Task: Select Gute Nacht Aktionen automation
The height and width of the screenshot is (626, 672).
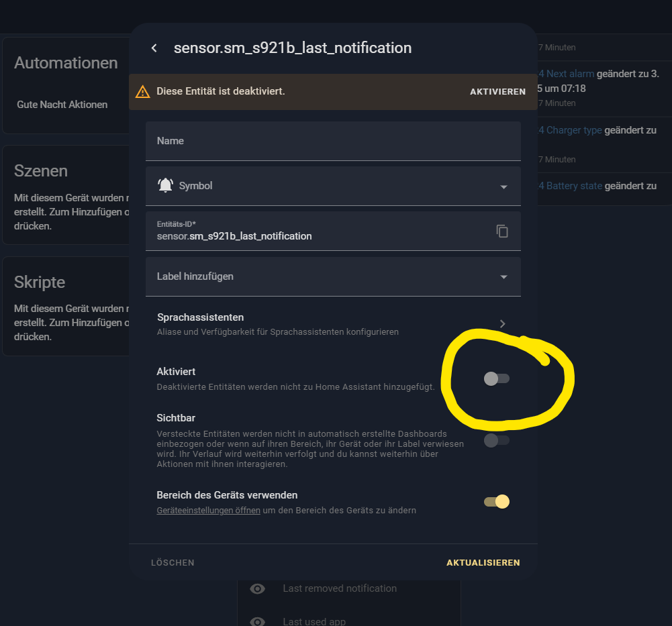Action: [x=62, y=105]
